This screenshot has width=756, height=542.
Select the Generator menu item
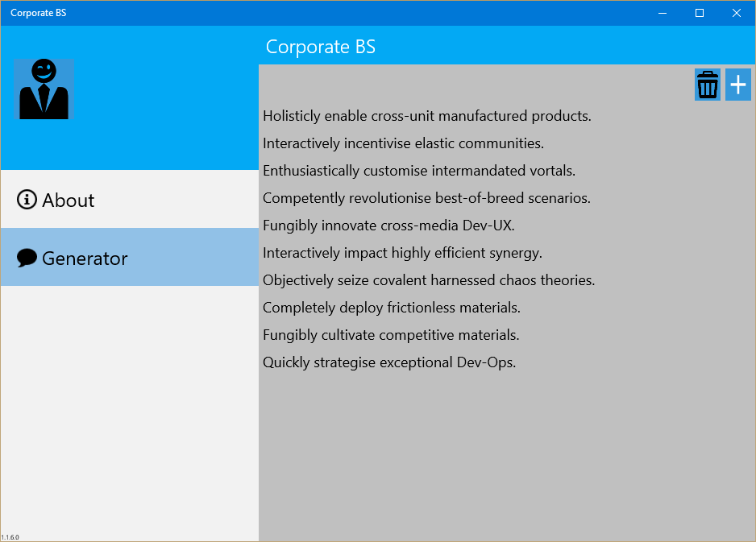click(85, 258)
